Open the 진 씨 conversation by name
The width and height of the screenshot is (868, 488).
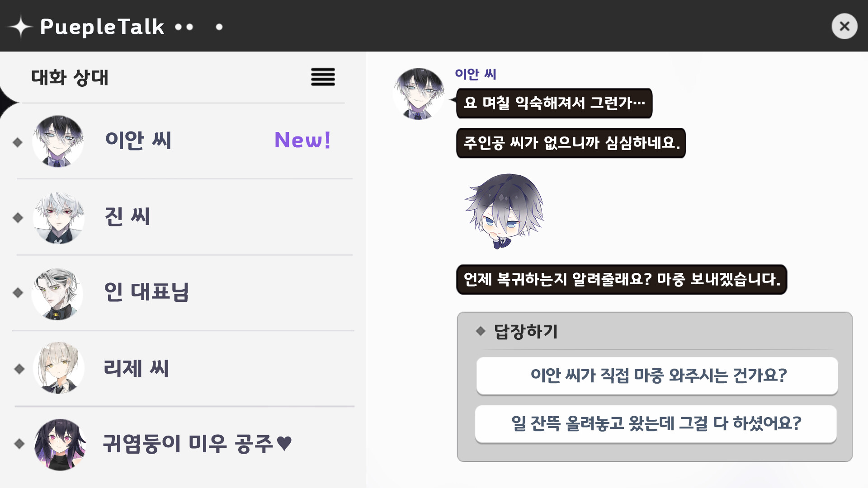[127, 216]
